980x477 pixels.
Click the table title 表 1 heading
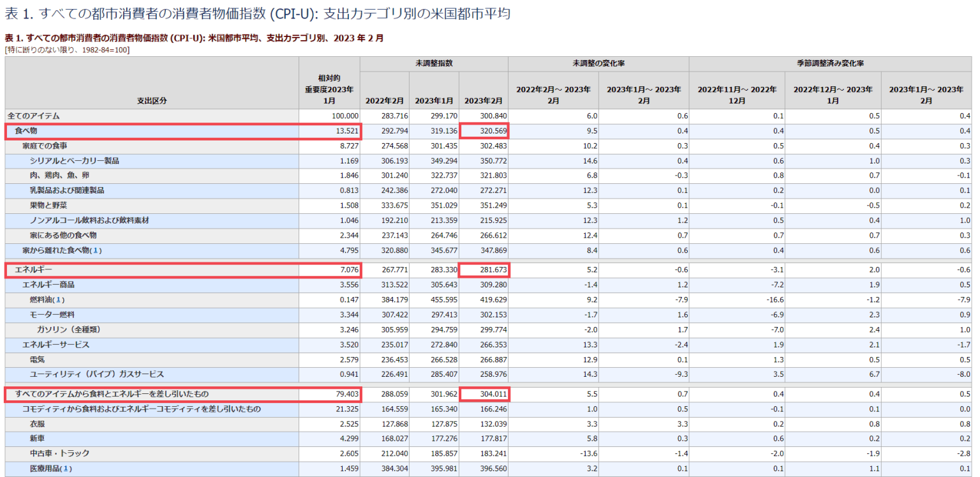[255, 11]
